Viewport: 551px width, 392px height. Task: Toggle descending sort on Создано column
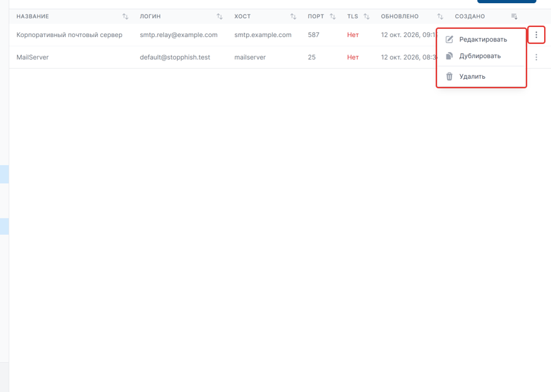pyautogui.click(x=514, y=16)
